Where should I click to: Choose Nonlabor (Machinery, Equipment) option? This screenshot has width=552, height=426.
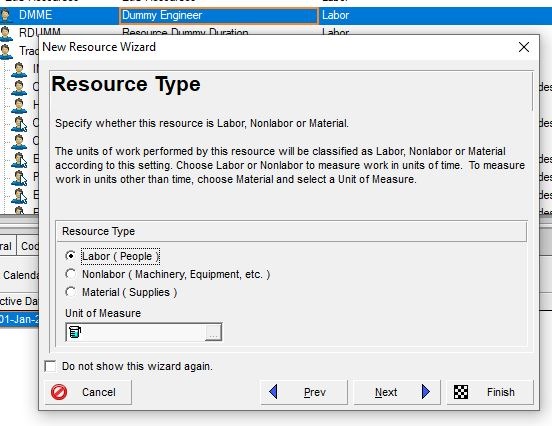(70, 274)
